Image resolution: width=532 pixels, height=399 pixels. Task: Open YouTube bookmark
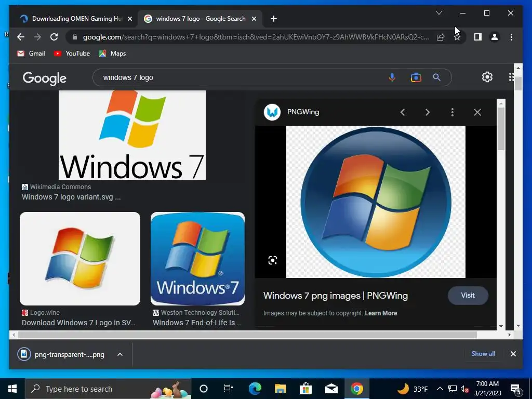72,54
